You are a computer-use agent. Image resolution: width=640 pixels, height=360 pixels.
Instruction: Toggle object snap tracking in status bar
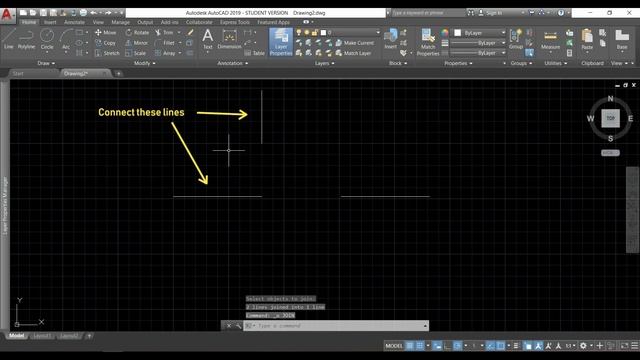[490, 346]
